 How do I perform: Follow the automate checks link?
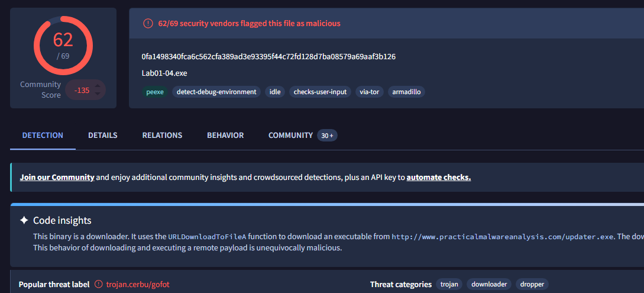point(439,178)
